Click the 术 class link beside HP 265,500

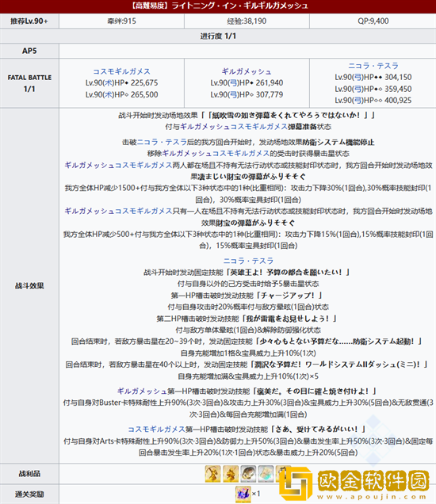pos(109,94)
